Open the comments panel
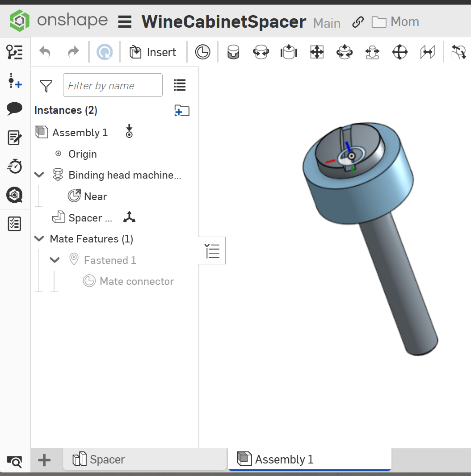Viewport: 471px width, 476px height. (x=15, y=109)
